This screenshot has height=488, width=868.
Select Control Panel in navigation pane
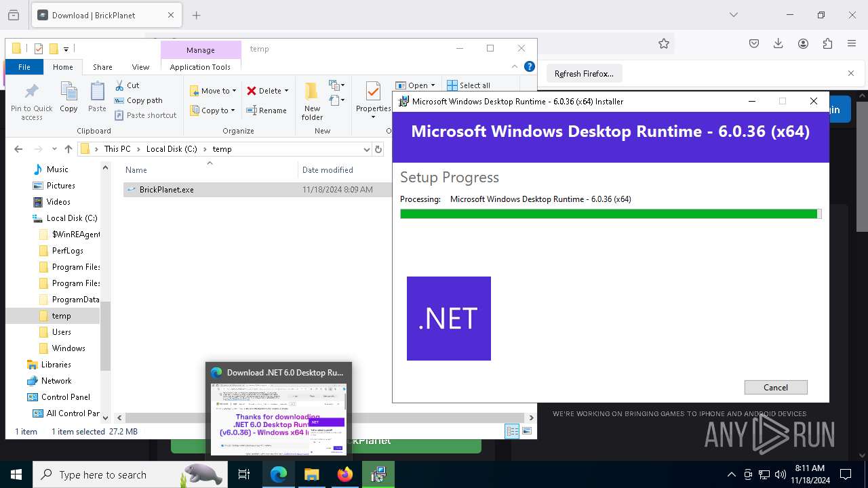(x=65, y=397)
